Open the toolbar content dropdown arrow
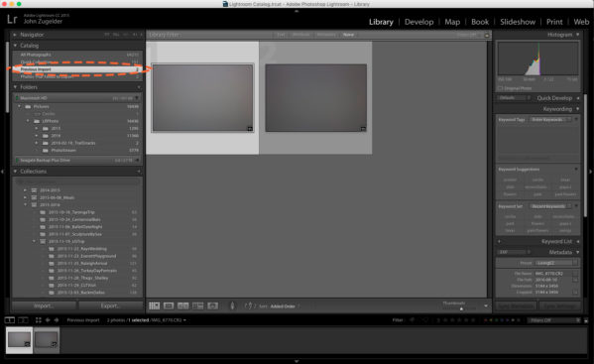 [x=486, y=305]
